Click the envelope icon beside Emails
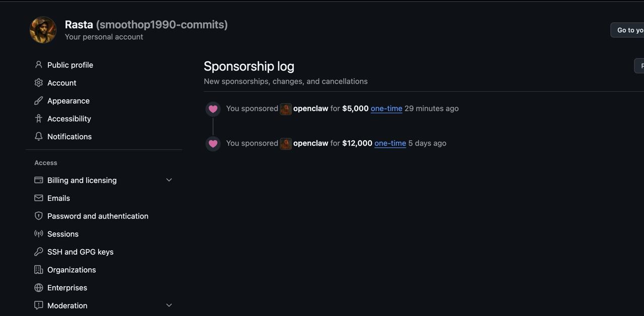644x316 pixels. click(x=39, y=198)
